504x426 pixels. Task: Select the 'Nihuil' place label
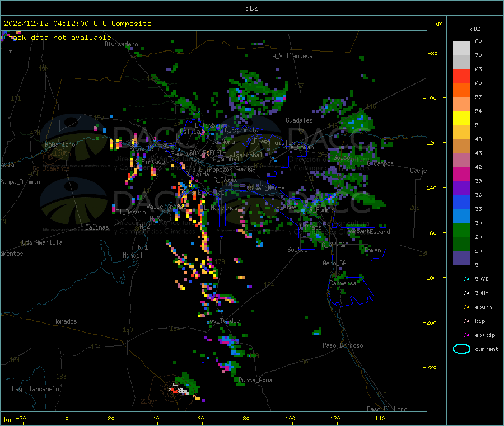click(x=132, y=255)
